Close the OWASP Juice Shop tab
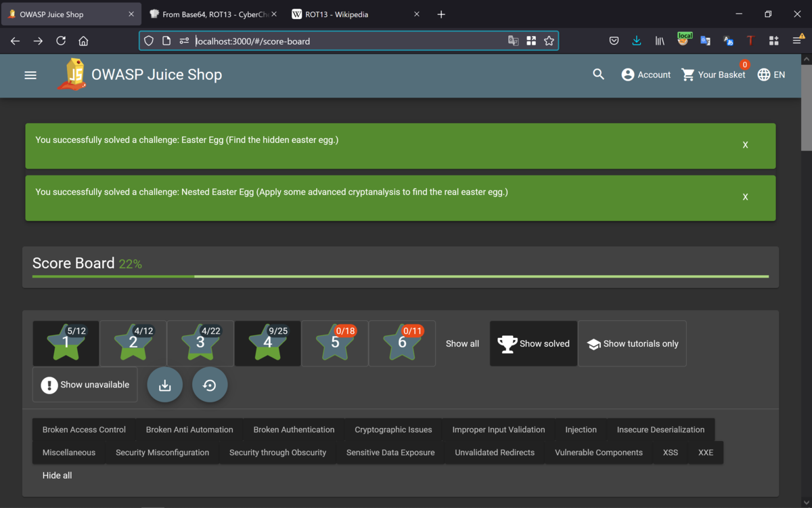The width and height of the screenshot is (812, 508). tap(131, 14)
